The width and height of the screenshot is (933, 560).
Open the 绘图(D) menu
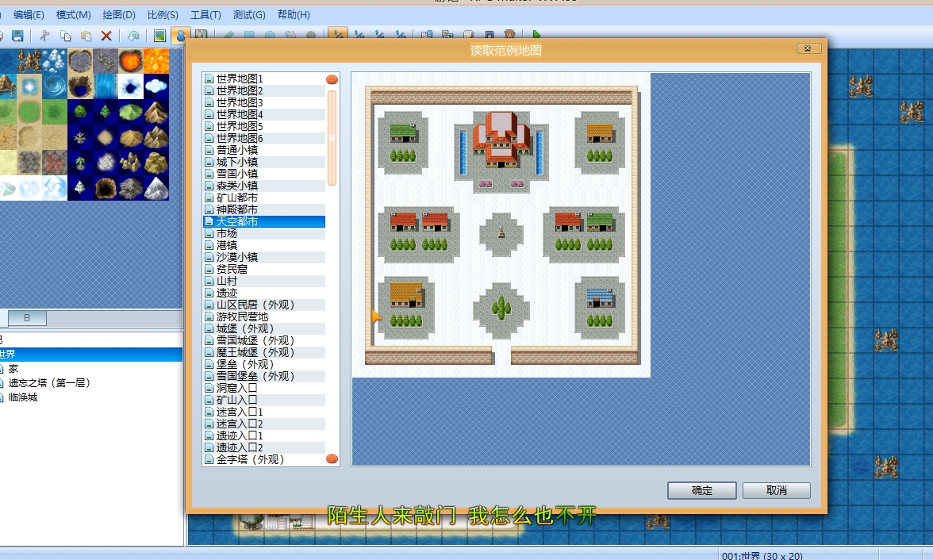click(119, 15)
